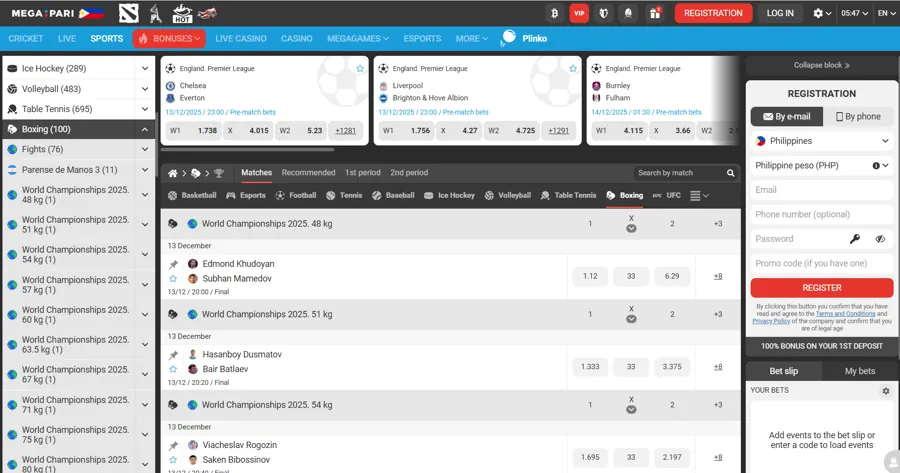The height and width of the screenshot is (473, 900).
Task: Open +1281 more markets for Chelsea match
Action: click(x=346, y=131)
